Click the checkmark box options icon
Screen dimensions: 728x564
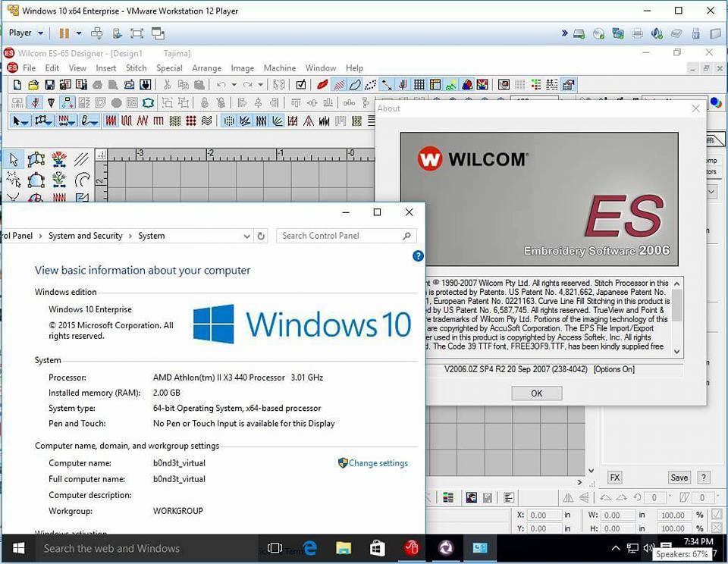pyautogui.click(x=301, y=84)
